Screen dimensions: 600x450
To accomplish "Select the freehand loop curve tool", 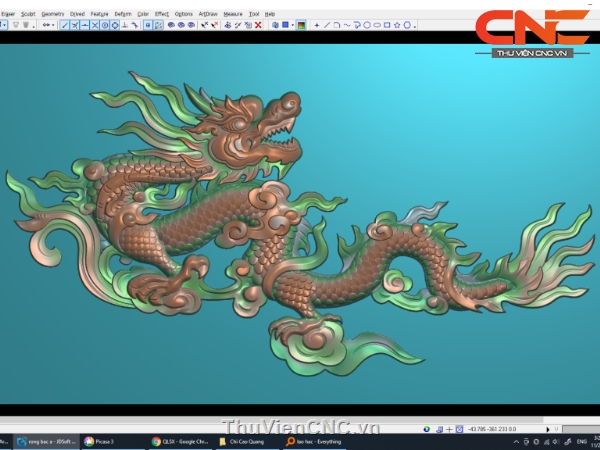I will coord(357,25).
